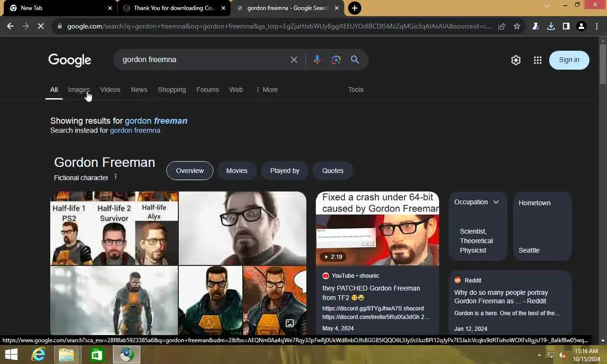Search instead for gordon freemna link
Image resolution: width=607 pixels, height=364 pixels.
pos(135,130)
